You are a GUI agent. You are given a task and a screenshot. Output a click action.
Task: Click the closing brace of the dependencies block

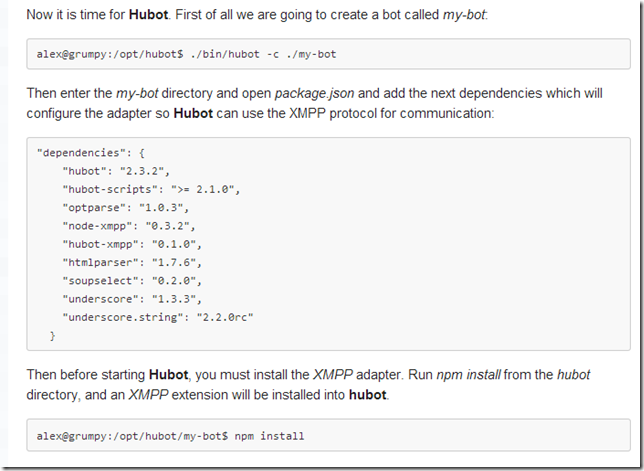click(53, 335)
